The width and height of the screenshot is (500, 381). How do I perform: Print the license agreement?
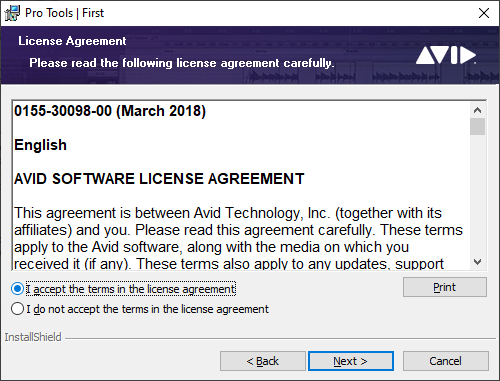445,287
